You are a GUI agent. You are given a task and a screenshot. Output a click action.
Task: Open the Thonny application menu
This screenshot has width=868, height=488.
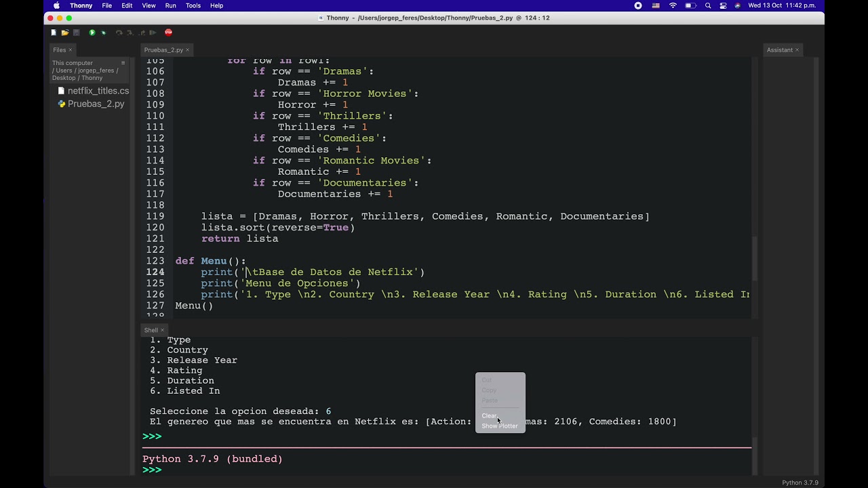pyautogui.click(x=81, y=5)
